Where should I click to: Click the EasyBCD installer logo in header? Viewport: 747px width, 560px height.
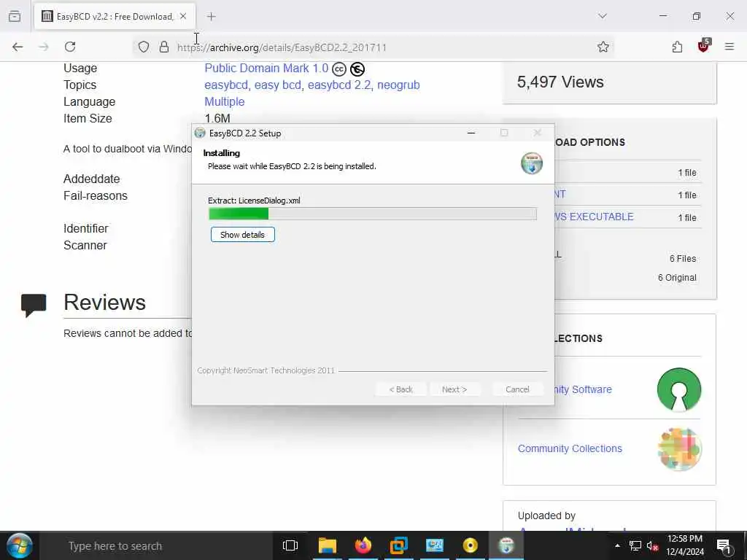tap(532, 163)
